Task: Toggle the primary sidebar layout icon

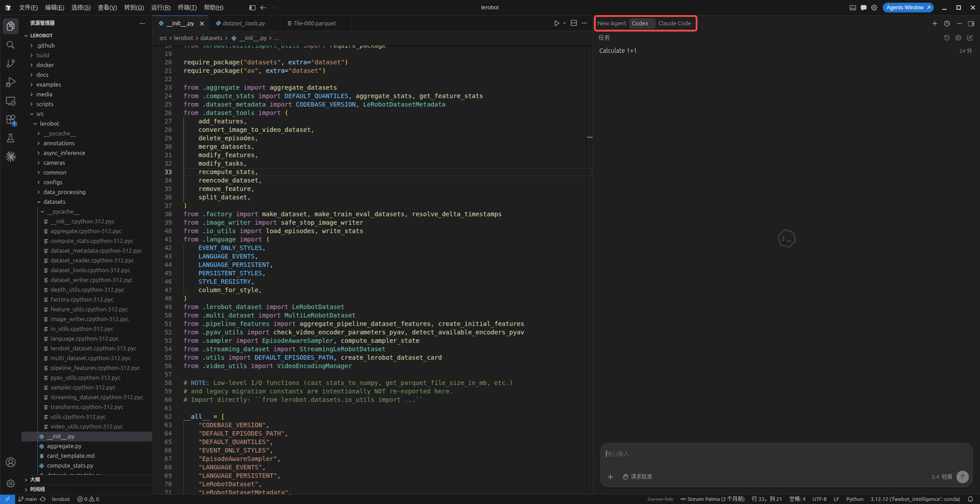Action: click(x=252, y=8)
